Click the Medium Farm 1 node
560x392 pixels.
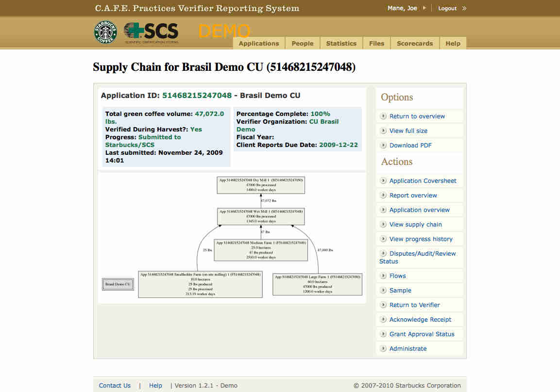(261, 250)
